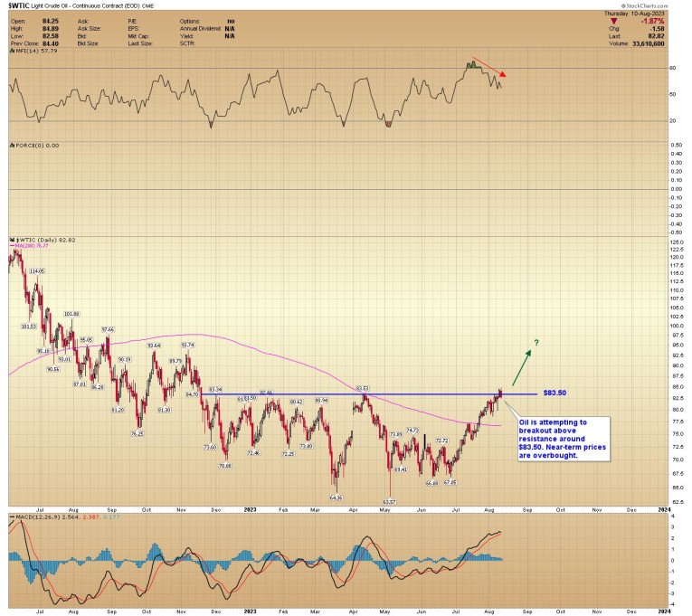Click the 83.53 April peak label
692x616 pixels.
363,388
